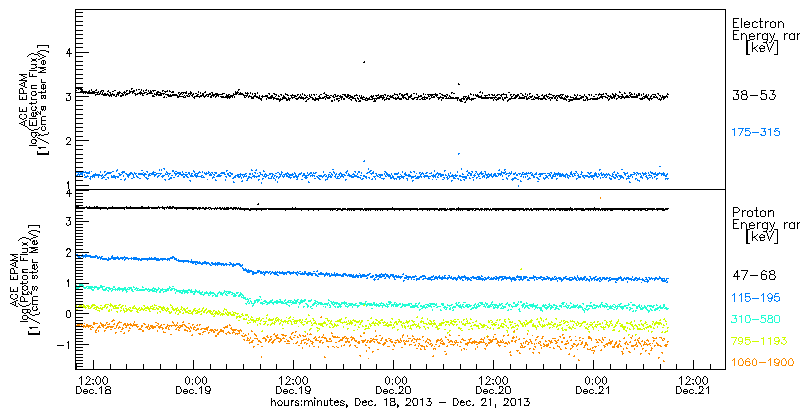The height and width of the screenshot is (410, 800).
Task: Click the [keV] unit under Proton heading
Action: [761, 237]
